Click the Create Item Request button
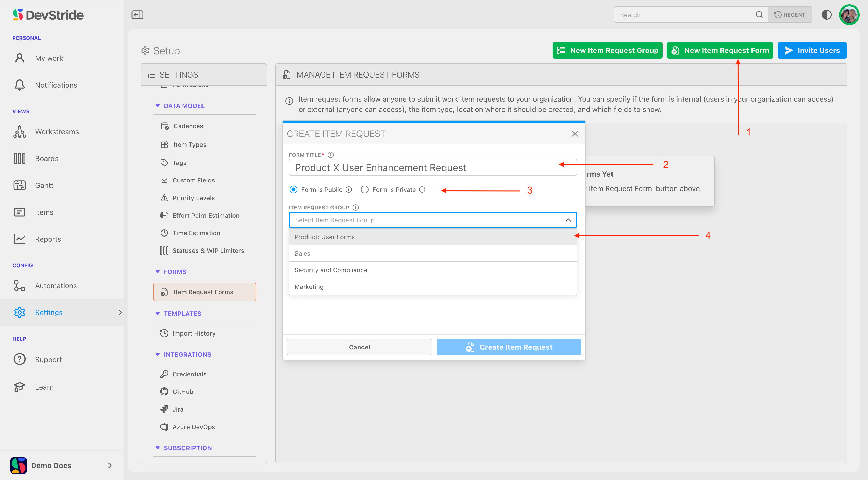Image resolution: width=868 pixels, height=480 pixels. click(x=508, y=347)
